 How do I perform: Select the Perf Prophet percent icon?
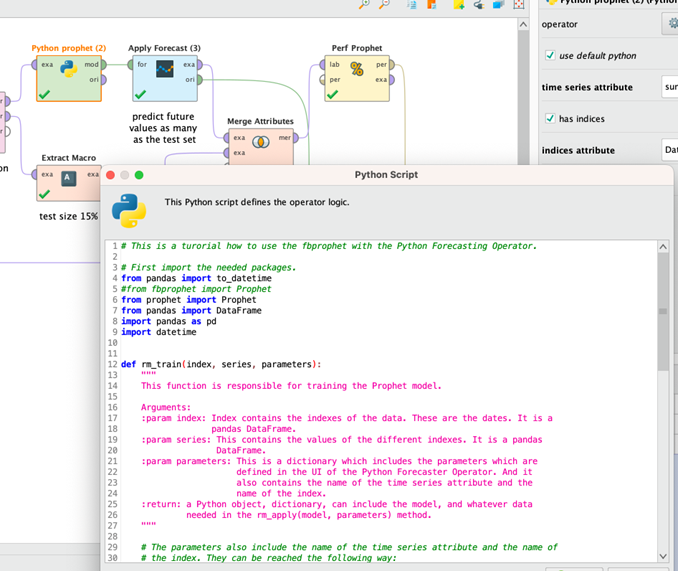click(357, 69)
